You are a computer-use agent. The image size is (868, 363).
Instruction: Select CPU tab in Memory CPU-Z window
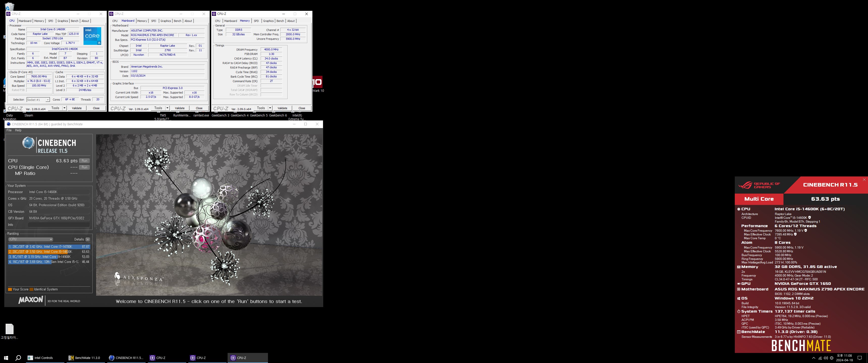click(218, 21)
